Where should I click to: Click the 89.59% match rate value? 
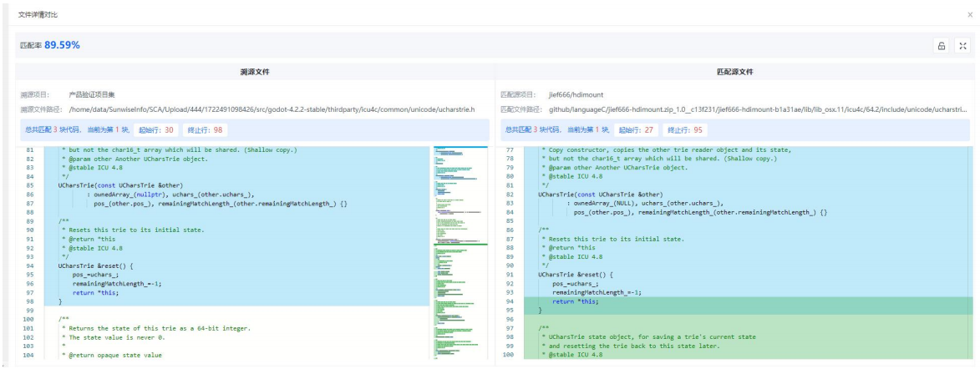tap(62, 45)
